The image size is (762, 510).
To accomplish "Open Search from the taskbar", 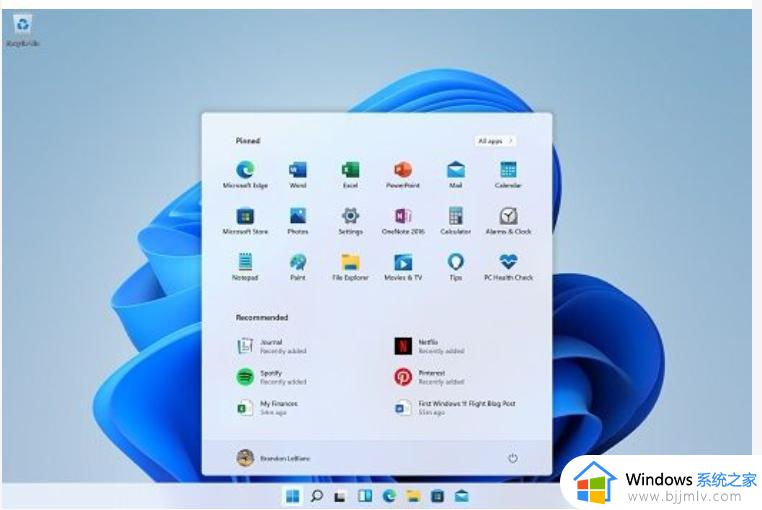I will click(316, 496).
